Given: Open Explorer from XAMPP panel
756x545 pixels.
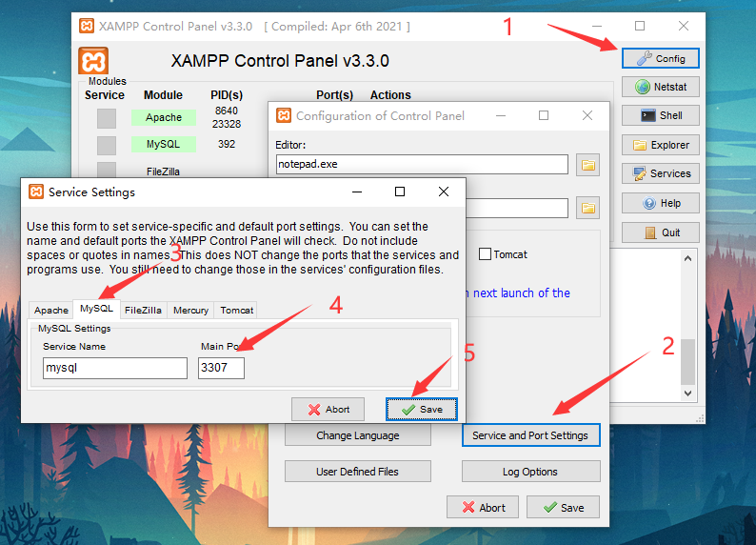Looking at the screenshot, I should [660, 145].
